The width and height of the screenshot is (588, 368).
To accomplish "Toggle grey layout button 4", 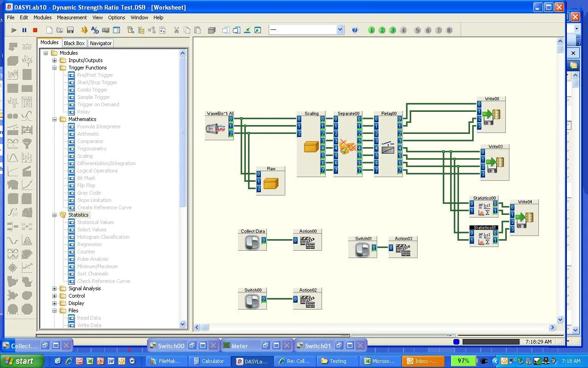I will click(x=403, y=30).
